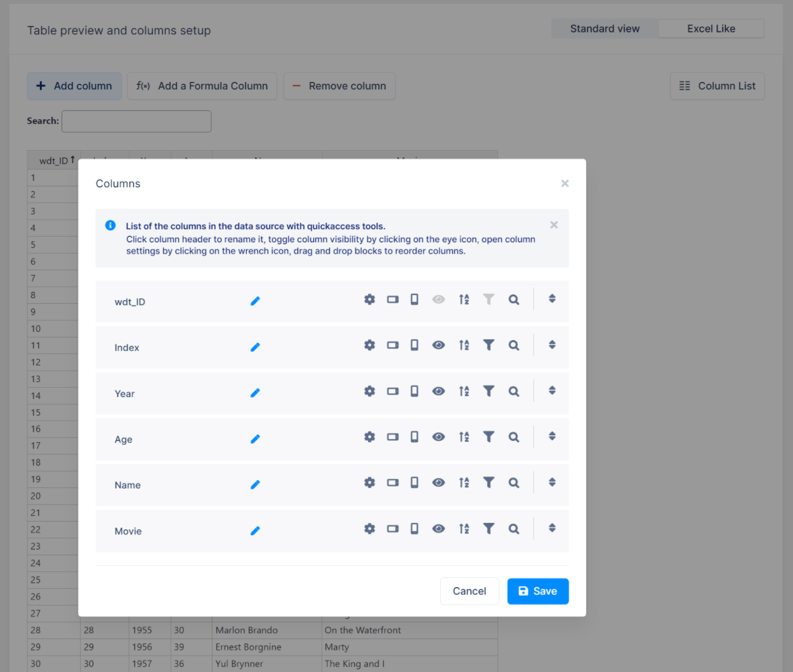Rename Movie column with pencil icon
Viewport: 793px width, 672px height.
click(255, 530)
